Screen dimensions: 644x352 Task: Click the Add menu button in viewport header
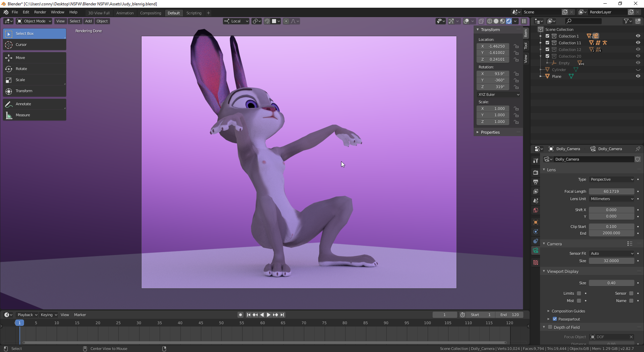pyautogui.click(x=88, y=21)
